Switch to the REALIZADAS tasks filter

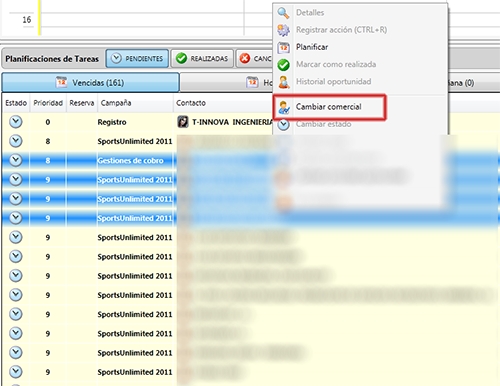pyautogui.click(x=202, y=59)
